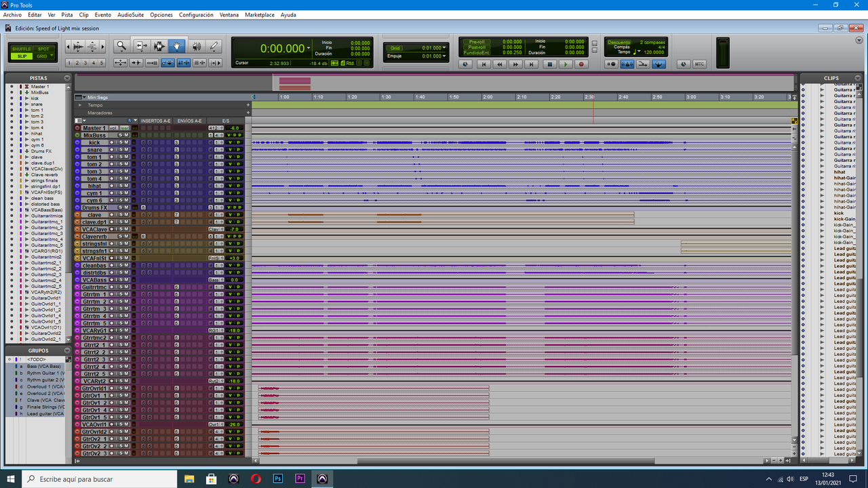The image size is (868, 488).
Task: Select SLIP edit mode
Action: click(21, 56)
